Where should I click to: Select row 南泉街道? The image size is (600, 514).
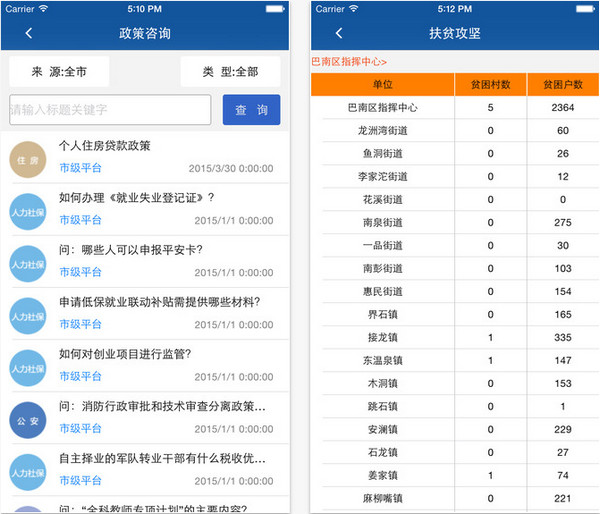[455, 222]
